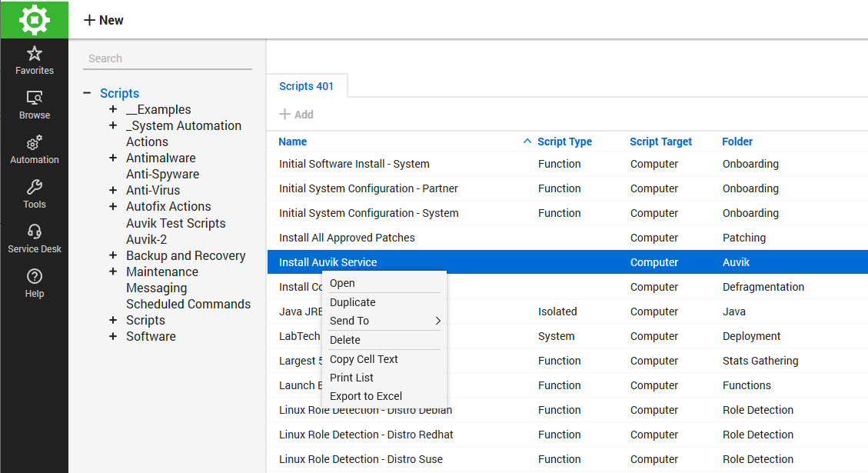Click the Search input field
The width and height of the screenshot is (868, 473).
click(x=167, y=58)
